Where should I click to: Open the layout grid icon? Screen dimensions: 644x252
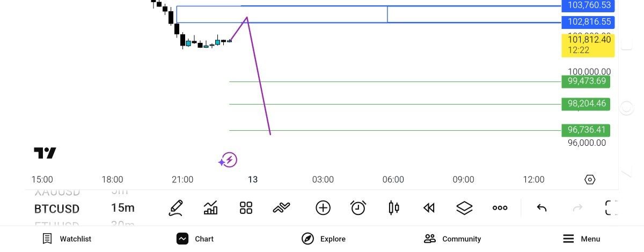pos(246,207)
